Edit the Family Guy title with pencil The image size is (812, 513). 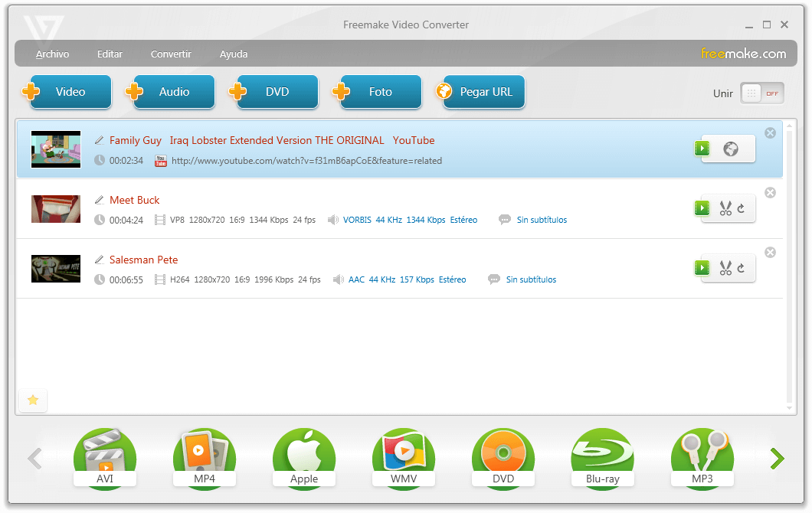click(100, 140)
